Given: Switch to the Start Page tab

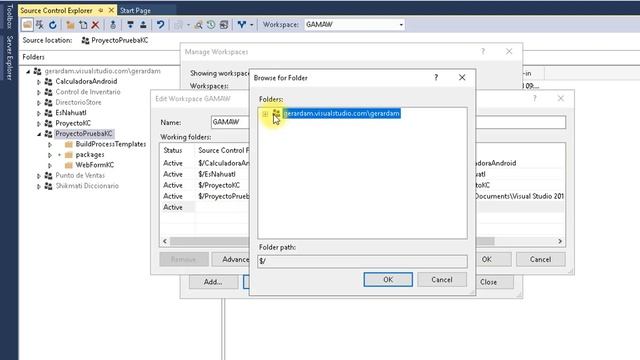Looking at the screenshot, I should [135, 11].
